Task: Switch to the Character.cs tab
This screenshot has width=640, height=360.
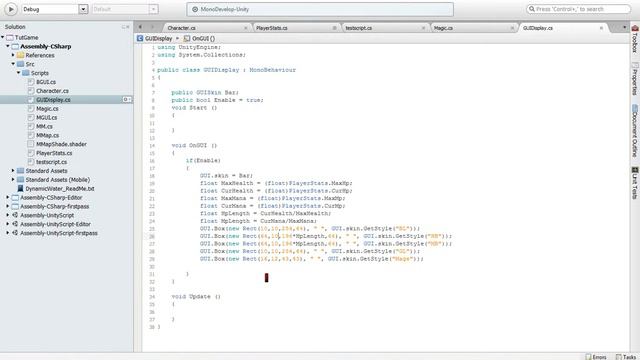Action: point(181,28)
